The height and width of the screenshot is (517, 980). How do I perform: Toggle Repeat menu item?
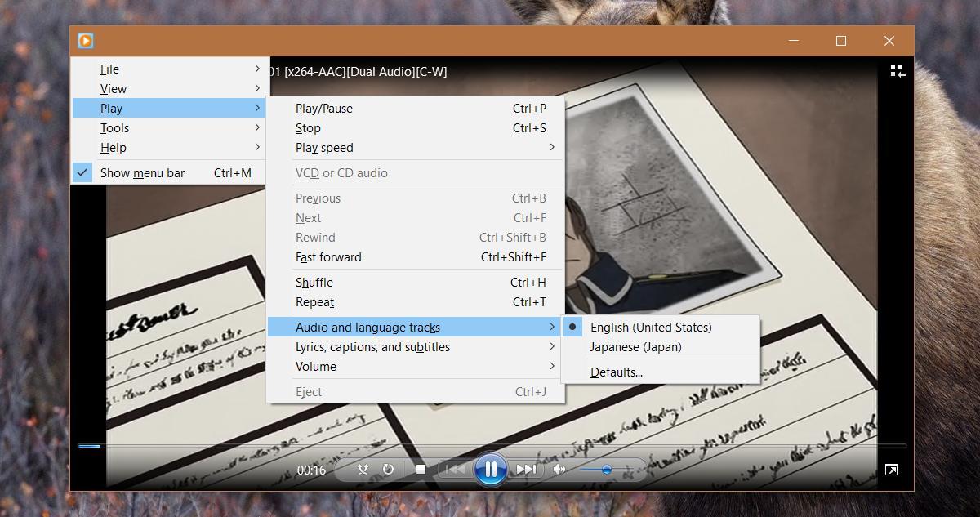point(416,301)
